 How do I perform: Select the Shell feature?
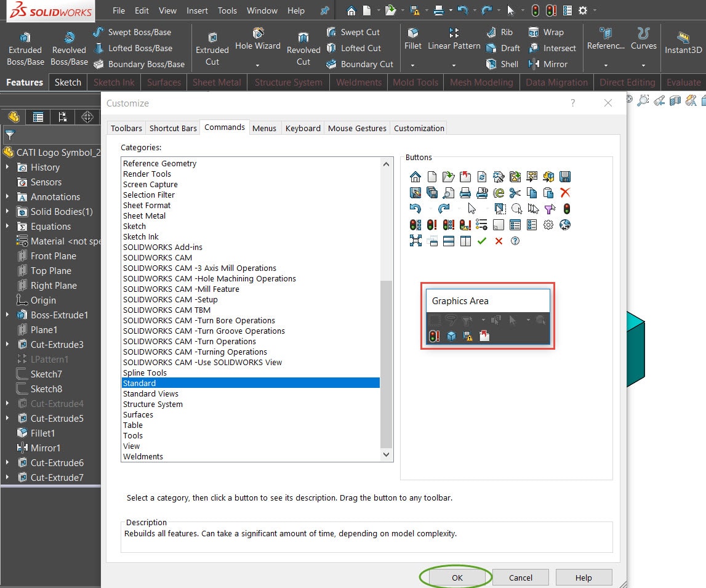(x=502, y=64)
